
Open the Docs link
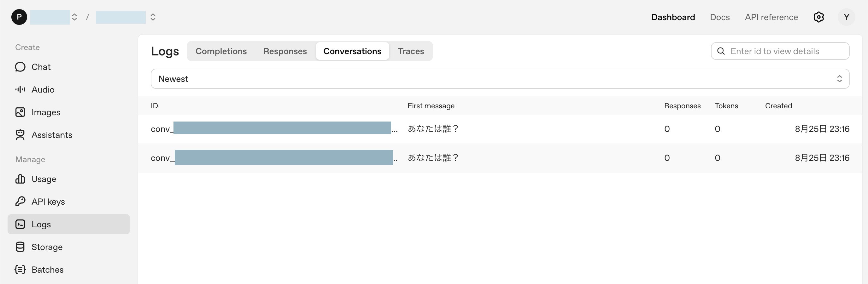720,17
